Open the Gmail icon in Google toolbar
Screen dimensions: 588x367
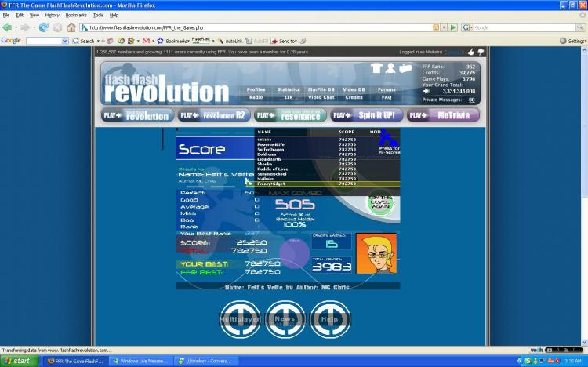pos(147,41)
